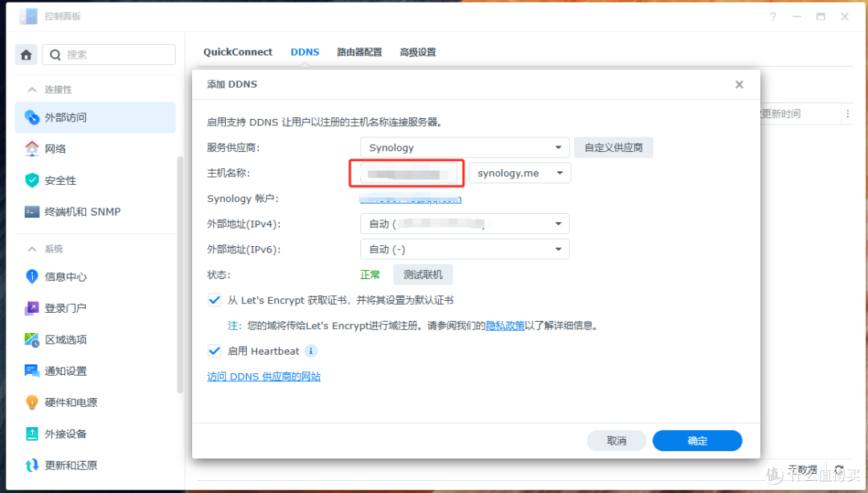This screenshot has width=868, height=493.
Task: Click Customize Provider (自定义供应商) button
Action: click(x=613, y=147)
